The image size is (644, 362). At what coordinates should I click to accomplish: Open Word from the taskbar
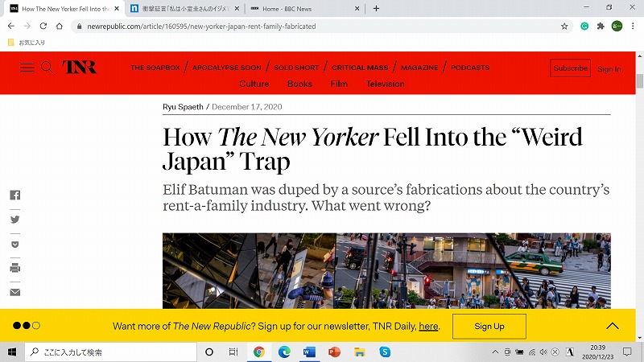tap(309, 352)
